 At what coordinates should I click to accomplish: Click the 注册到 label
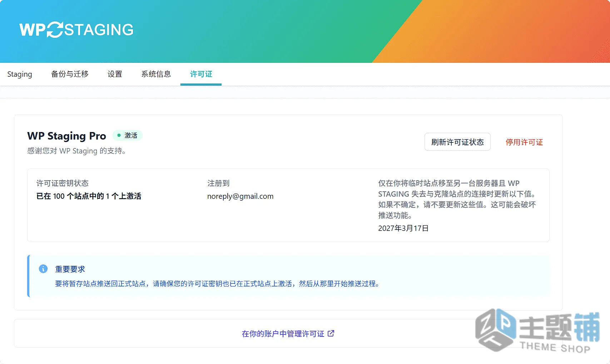tap(218, 183)
